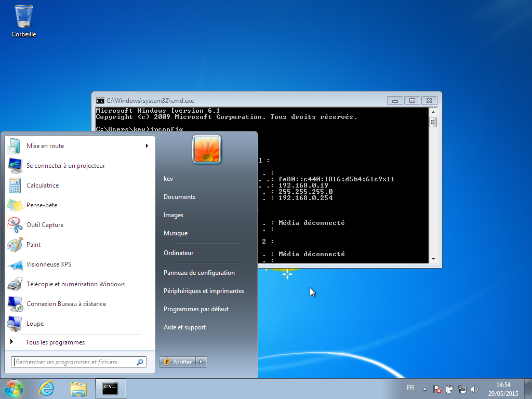Click the Mise en route icon
Image resolution: width=532 pixels, height=399 pixels.
14,146
